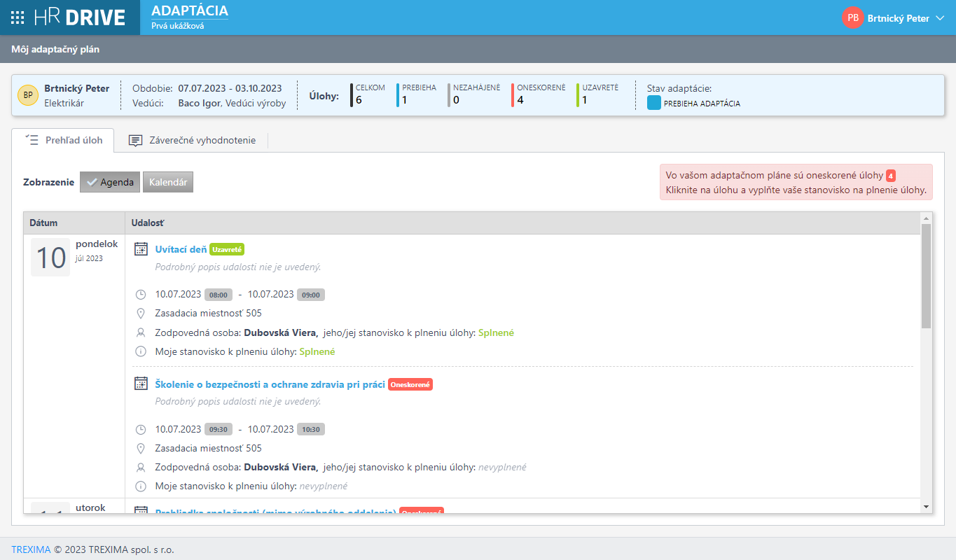
Task: Click the blue Prebieha adaptácia status swatch
Action: coord(653,103)
